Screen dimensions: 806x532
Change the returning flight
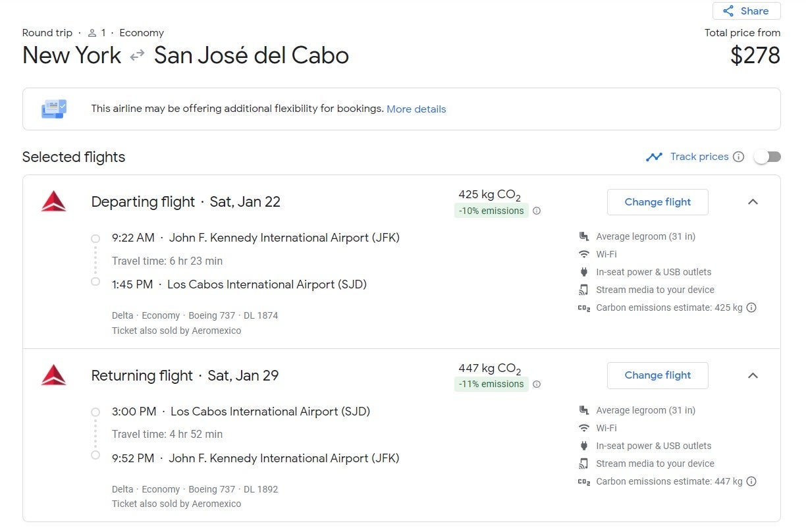(657, 375)
